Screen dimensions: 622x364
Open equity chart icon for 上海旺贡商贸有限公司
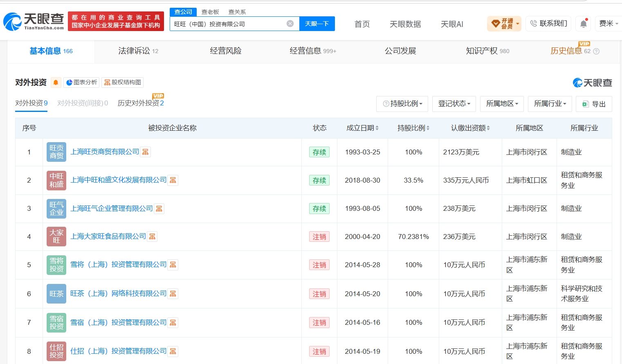(x=146, y=152)
